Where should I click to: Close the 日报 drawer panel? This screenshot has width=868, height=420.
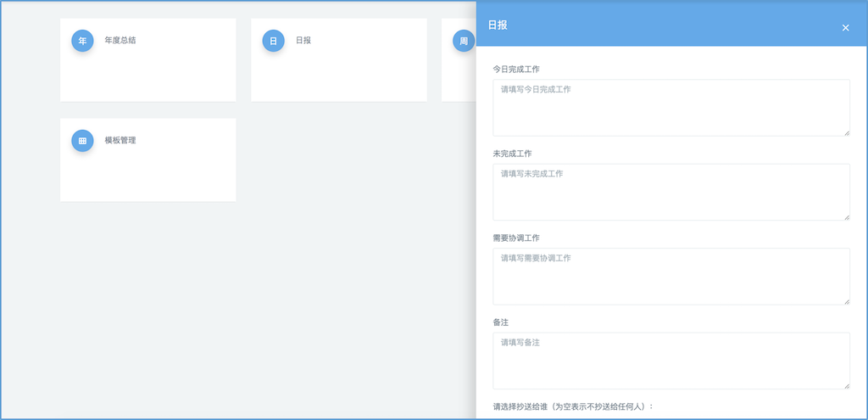coord(845,28)
